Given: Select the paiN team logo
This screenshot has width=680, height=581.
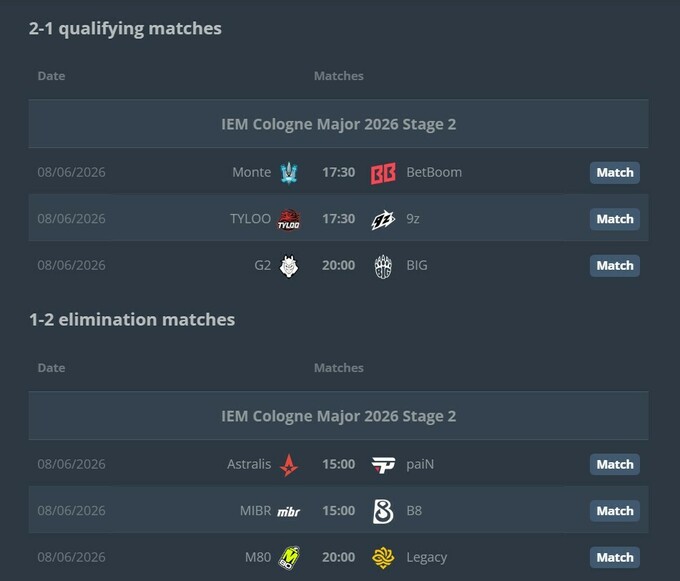Looking at the screenshot, I should [383, 465].
